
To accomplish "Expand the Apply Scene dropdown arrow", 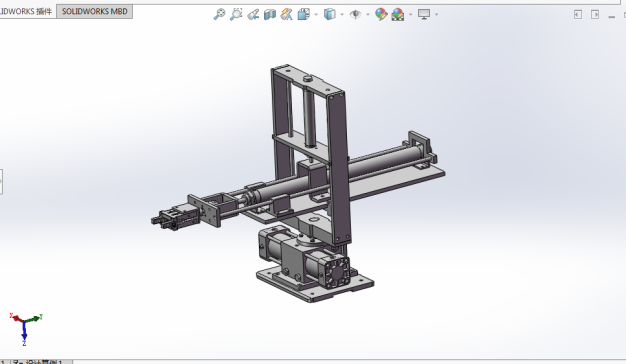I will 410,15.
